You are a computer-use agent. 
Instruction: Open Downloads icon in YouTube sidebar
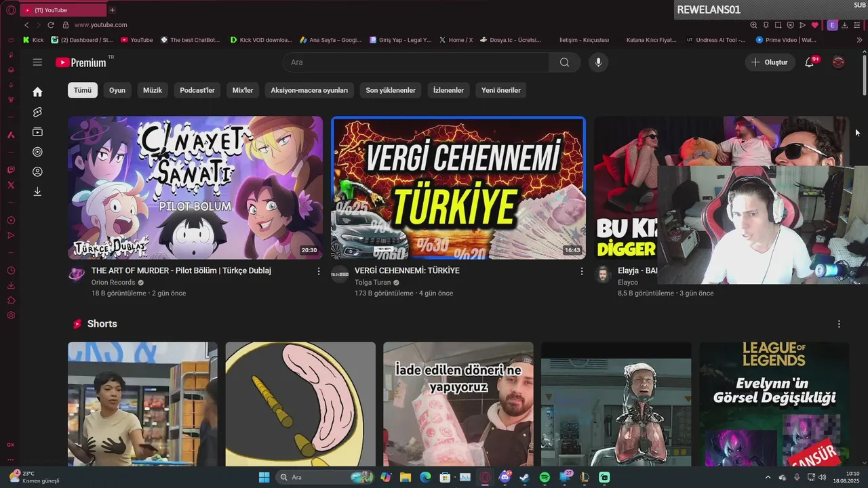37,192
